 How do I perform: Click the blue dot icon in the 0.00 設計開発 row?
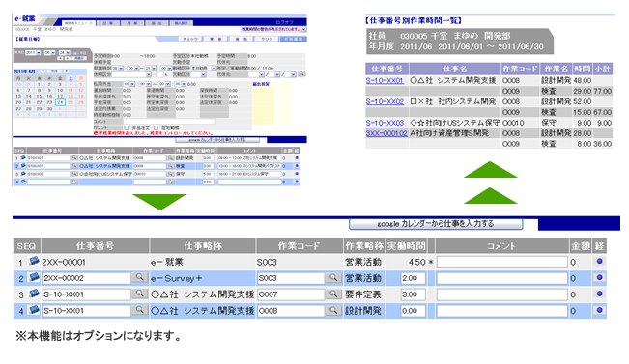pyautogui.click(x=600, y=310)
